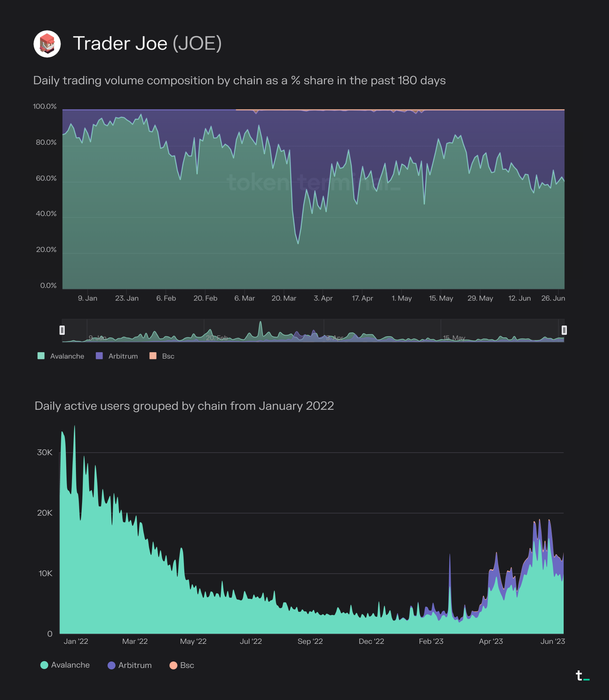Click the 20.0% y-axis label

[x=46, y=250]
